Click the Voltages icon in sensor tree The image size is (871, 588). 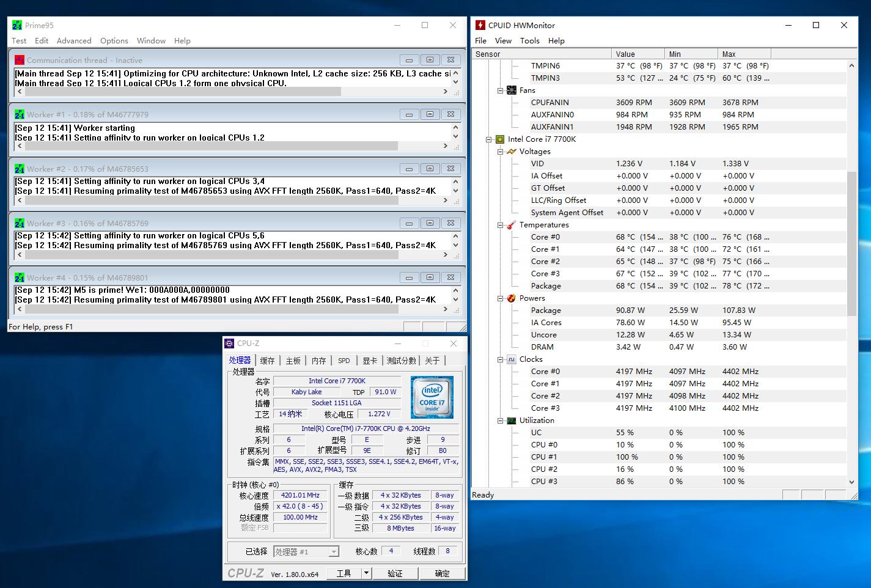[x=512, y=152]
